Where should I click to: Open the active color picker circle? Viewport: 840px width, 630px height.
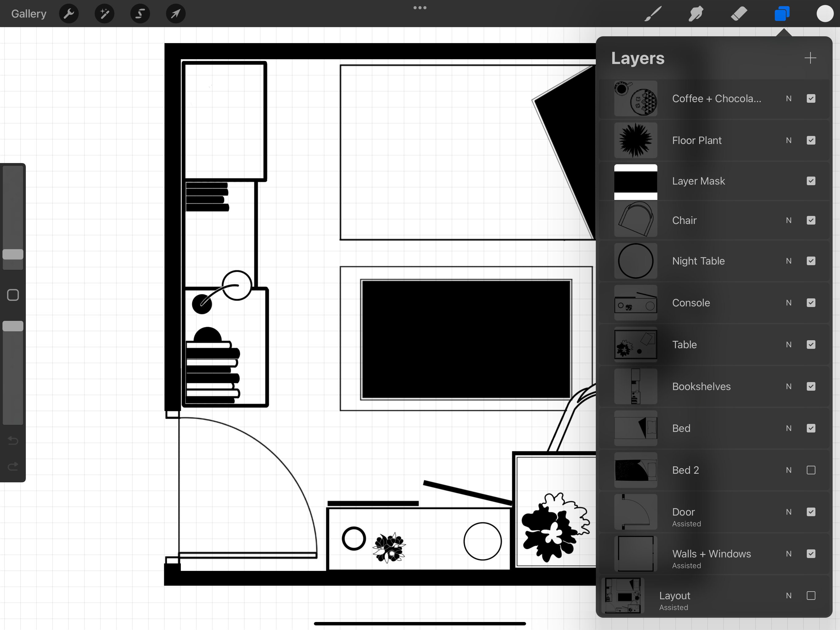[825, 14]
